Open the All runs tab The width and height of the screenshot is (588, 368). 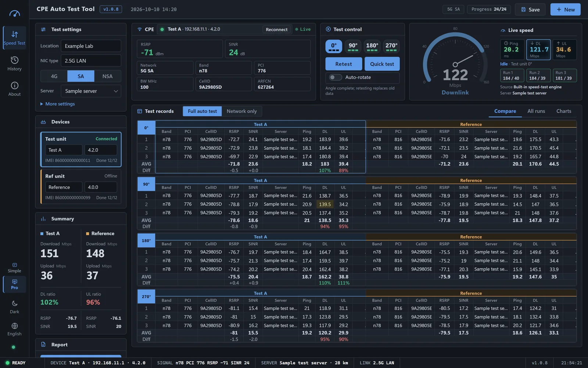(536, 111)
